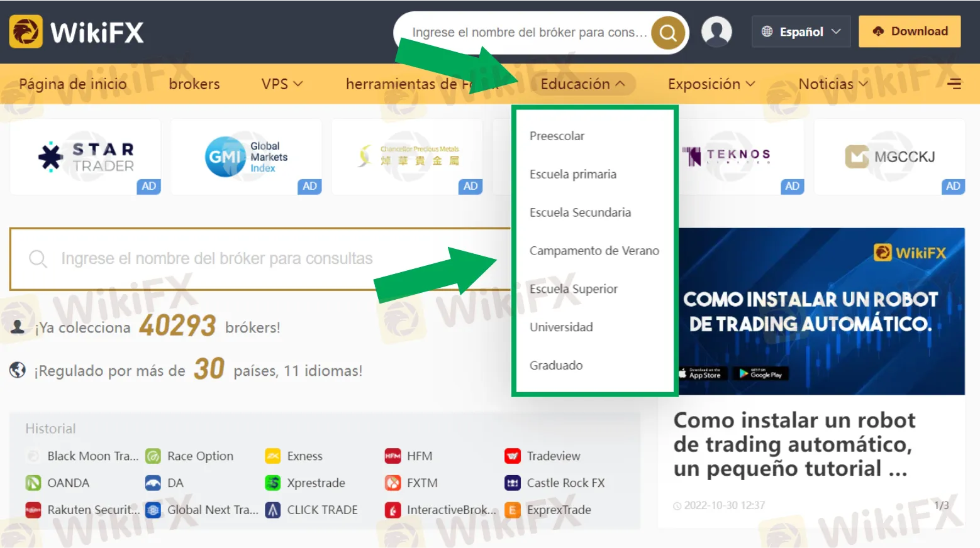The image size is (980, 548).
Task: Click the ExprexTrade broker icon
Action: click(x=513, y=510)
